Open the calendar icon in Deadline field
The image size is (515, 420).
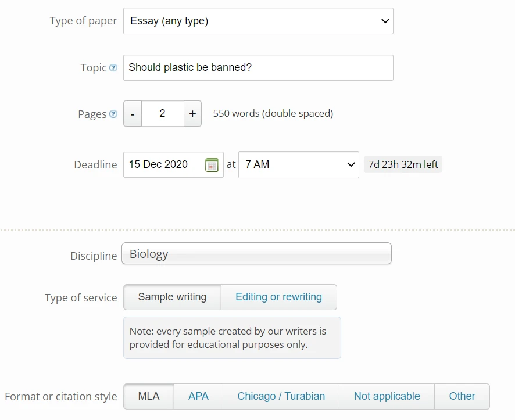click(x=212, y=165)
